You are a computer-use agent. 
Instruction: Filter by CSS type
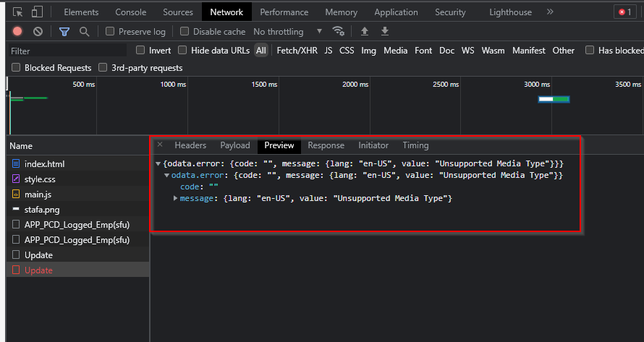(347, 51)
